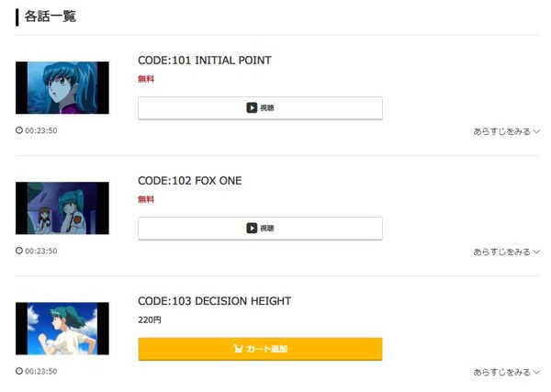This screenshot has height=392, width=551.
Task: Click the clock icon under FOX ONE thumbnail
Action: (x=19, y=251)
